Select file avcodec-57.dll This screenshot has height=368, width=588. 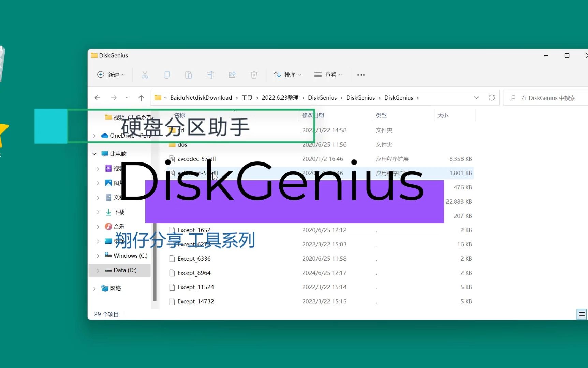click(x=196, y=159)
